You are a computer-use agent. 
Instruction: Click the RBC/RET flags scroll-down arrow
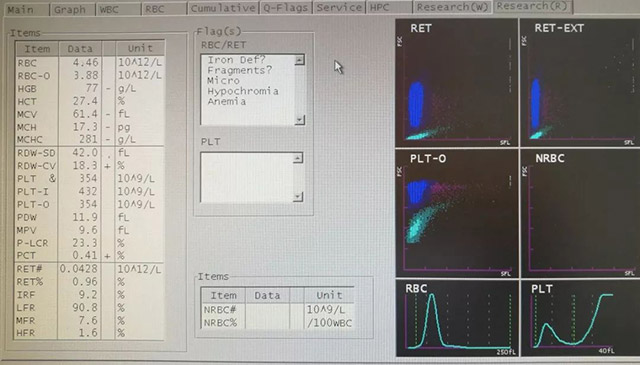[300, 120]
